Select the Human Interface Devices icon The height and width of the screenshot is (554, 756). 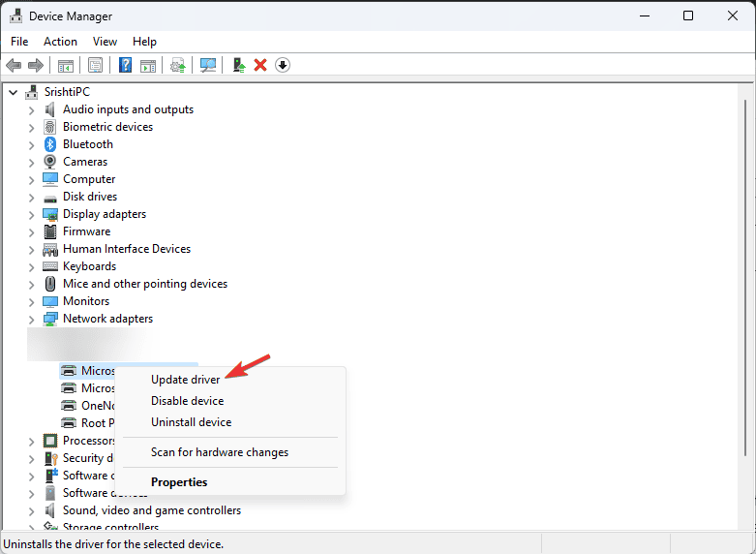coord(50,250)
